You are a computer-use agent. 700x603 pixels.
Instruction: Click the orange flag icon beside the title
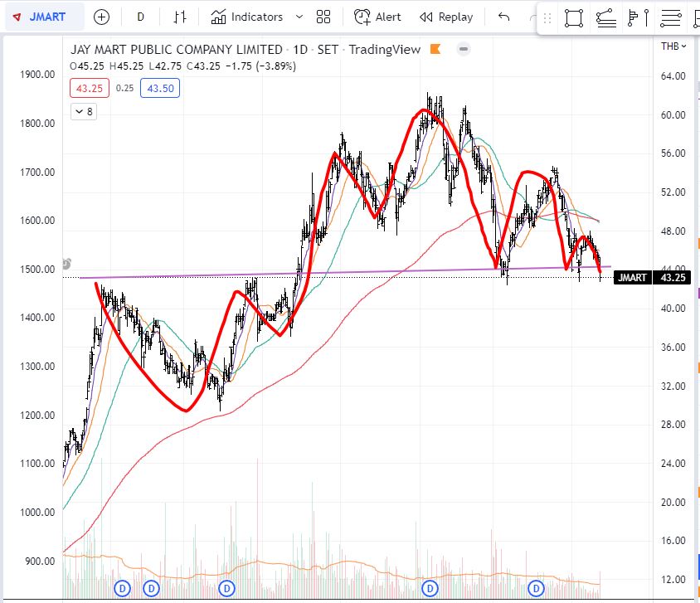(435, 49)
